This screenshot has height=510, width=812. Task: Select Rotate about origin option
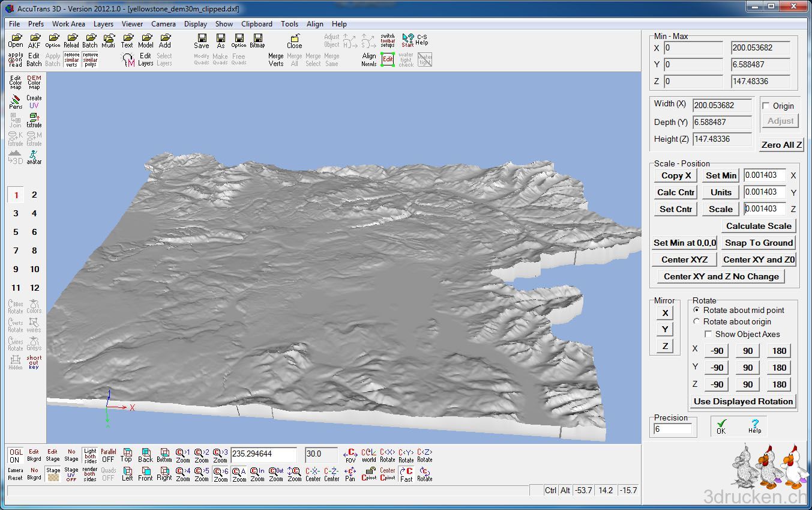[696, 321]
